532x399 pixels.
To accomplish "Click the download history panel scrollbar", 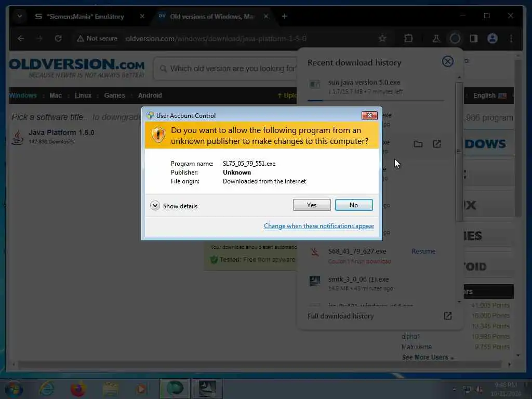I will point(459,153).
